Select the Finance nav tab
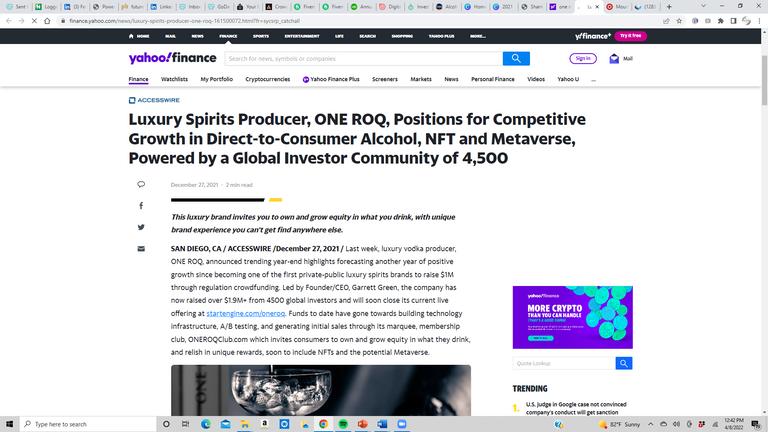This screenshot has width=768, height=432. pos(138,79)
